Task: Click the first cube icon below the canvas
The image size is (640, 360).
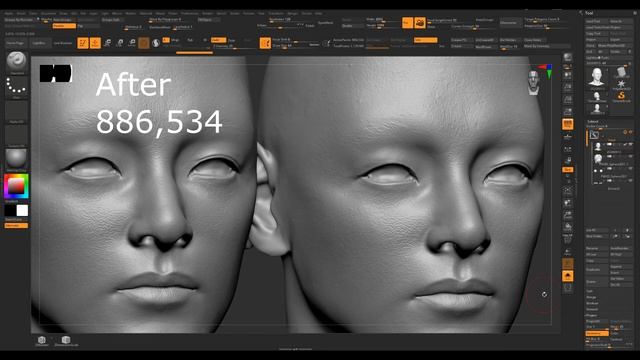Action: pyautogui.click(x=42, y=340)
